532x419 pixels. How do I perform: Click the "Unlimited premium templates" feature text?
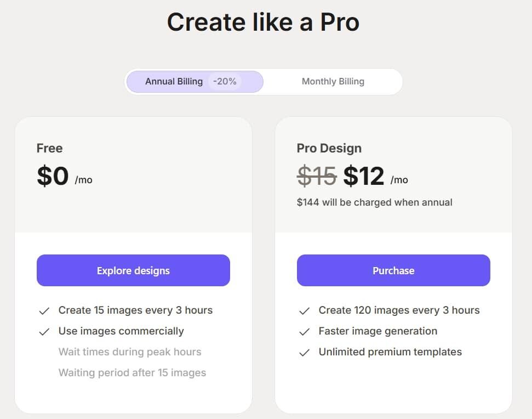coord(390,352)
